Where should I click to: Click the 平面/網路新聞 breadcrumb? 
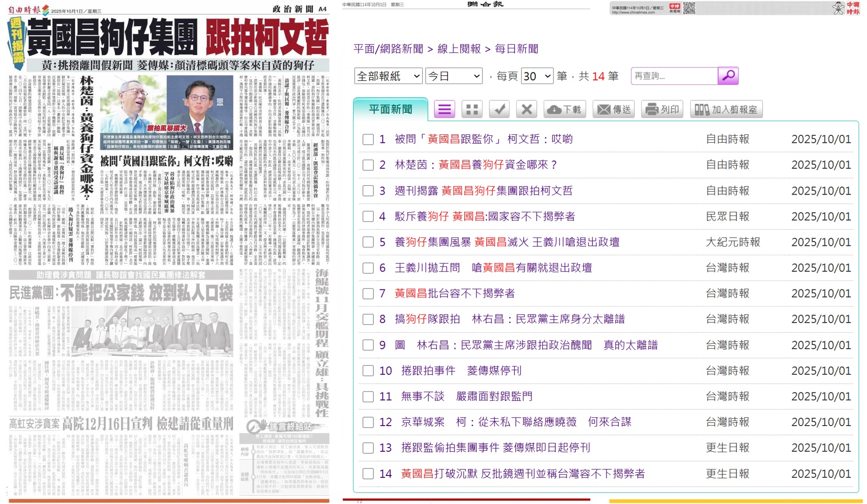[388, 49]
